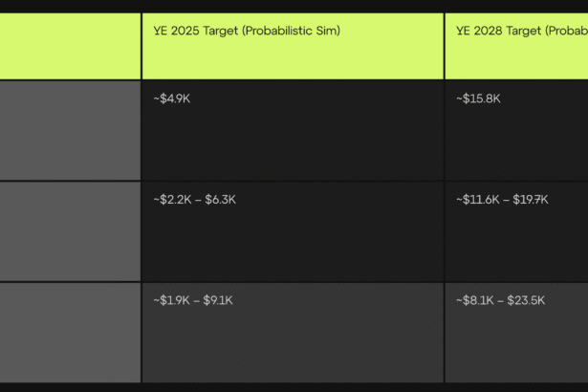Image resolution: width=588 pixels, height=392 pixels.
Task: Click the "(Probabilistic Sim)" text in 2025 header
Action: pyautogui.click(x=291, y=31)
